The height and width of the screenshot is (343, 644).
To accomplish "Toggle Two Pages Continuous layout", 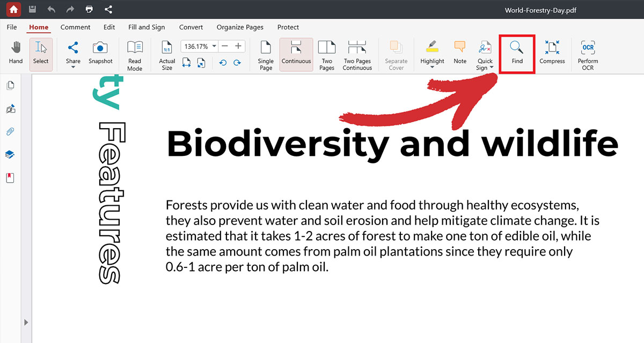I will pos(357,55).
